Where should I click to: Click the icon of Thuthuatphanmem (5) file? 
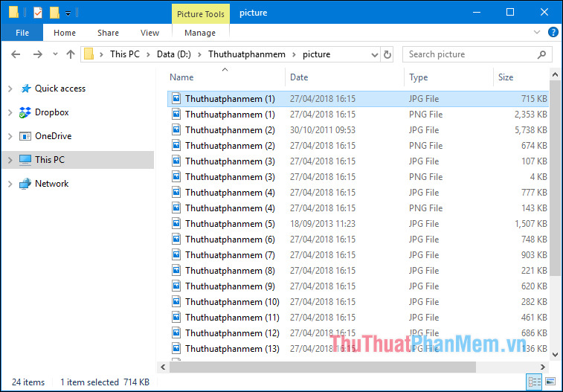[x=176, y=223]
